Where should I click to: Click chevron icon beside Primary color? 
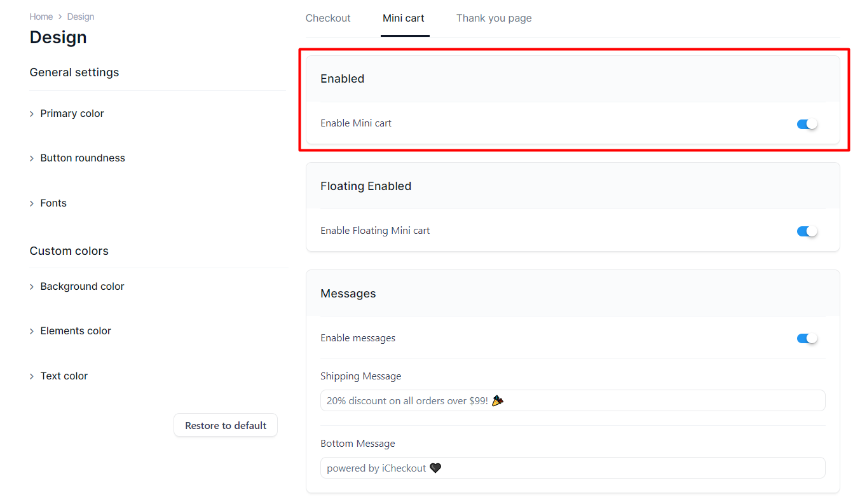32,114
